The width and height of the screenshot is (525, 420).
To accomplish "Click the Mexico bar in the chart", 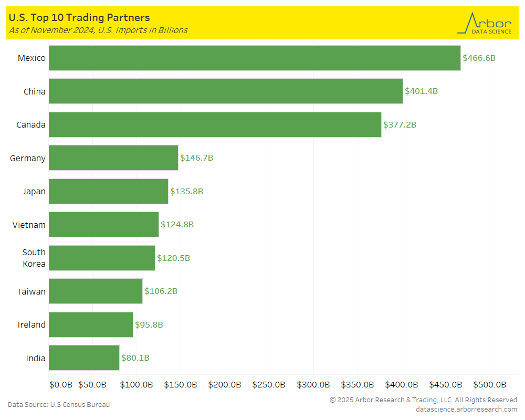I will coord(255,58).
